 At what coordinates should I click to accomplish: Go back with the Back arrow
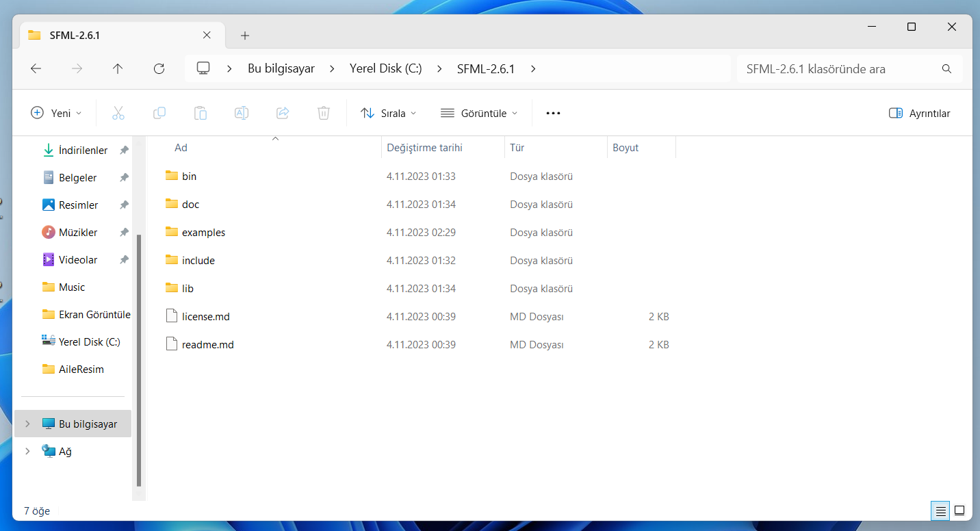point(36,68)
